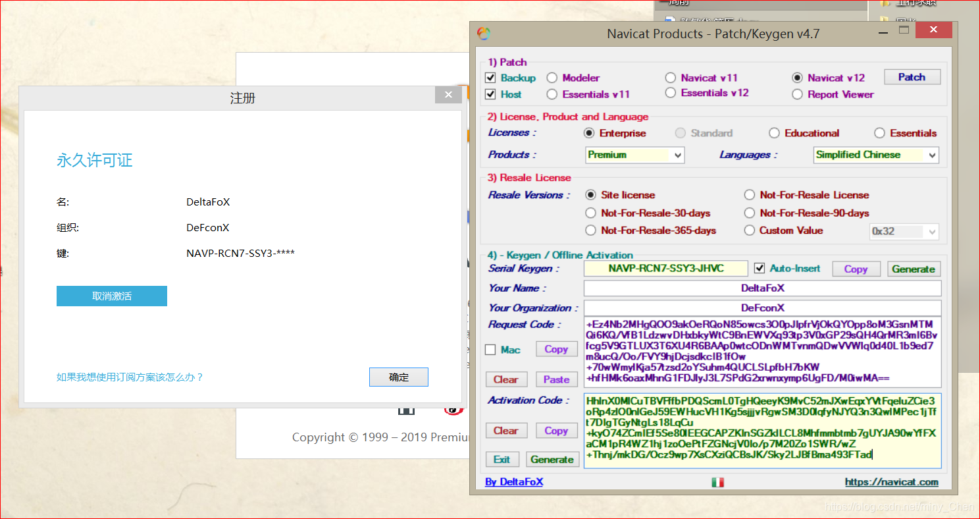This screenshot has width=980, height=519.
Task: Generate a new serial key
Action: pyautogui.click(x=913, y=269)
